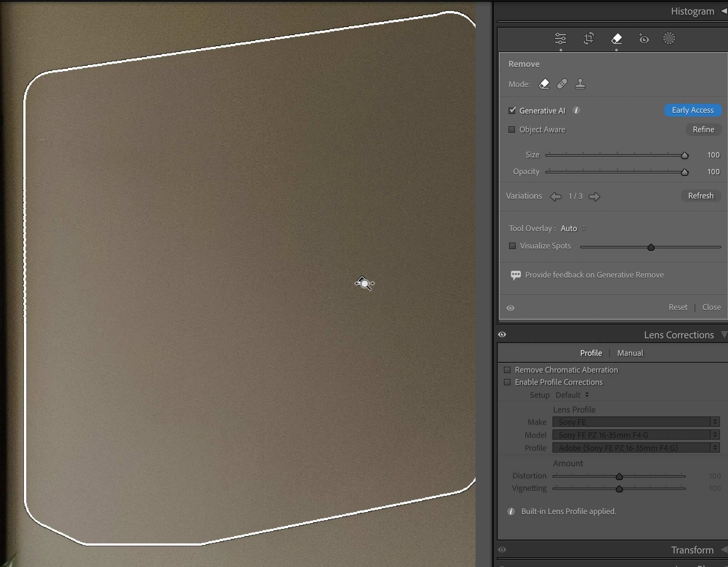Select the Red Eye Correction tool
Screen dimensions: 728x567
[x=644, y=39]
